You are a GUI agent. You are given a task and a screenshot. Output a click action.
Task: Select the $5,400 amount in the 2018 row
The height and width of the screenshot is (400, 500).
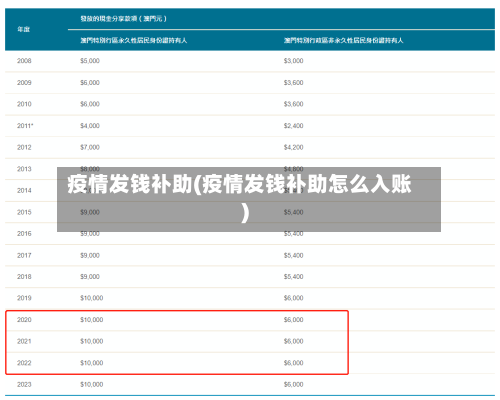294,277
